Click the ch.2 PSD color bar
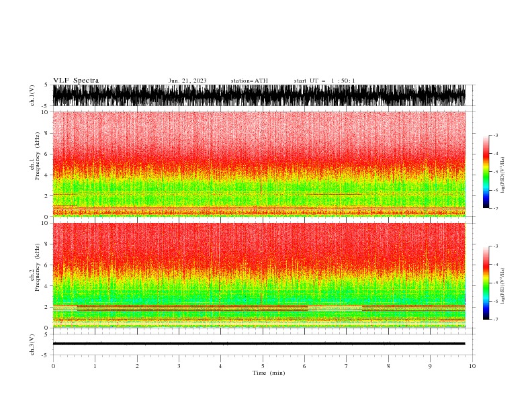This screenshot has width=532, height=411. (x=486, y=283)
